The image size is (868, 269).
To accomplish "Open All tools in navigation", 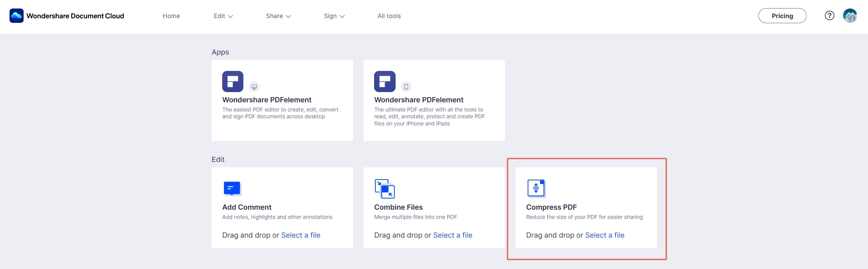I will (389, 16).
